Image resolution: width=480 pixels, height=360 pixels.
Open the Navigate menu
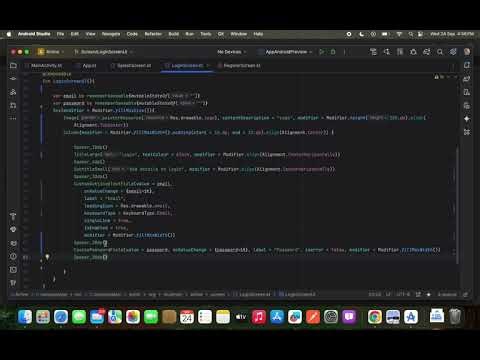(111, 34)
